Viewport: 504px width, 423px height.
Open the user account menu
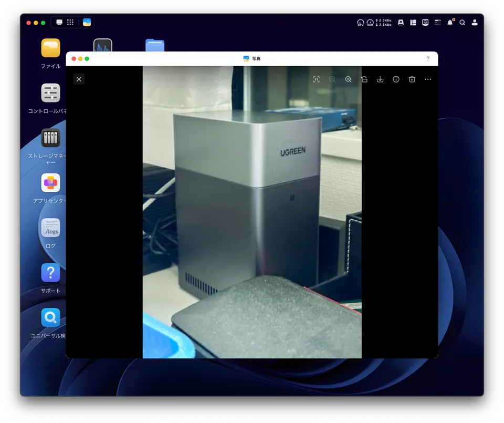click(x=475, y=23)
